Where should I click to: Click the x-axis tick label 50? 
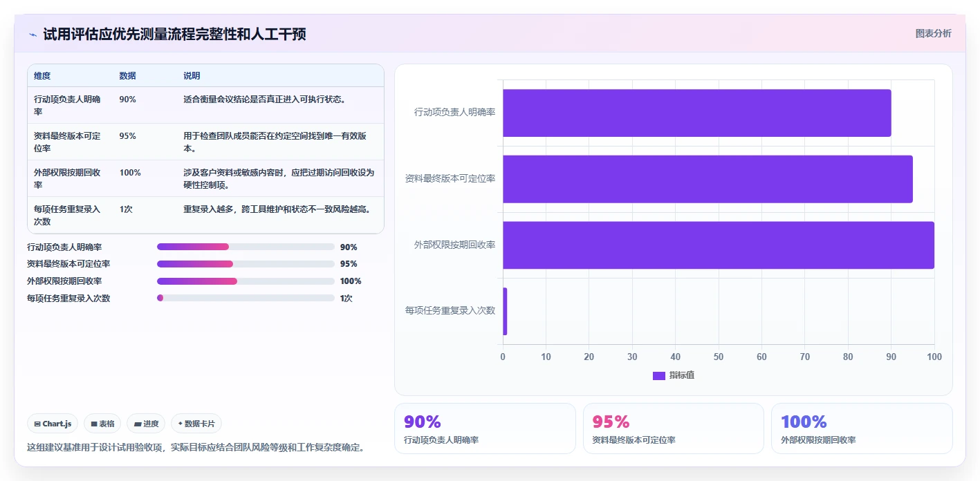click(719, 357)
